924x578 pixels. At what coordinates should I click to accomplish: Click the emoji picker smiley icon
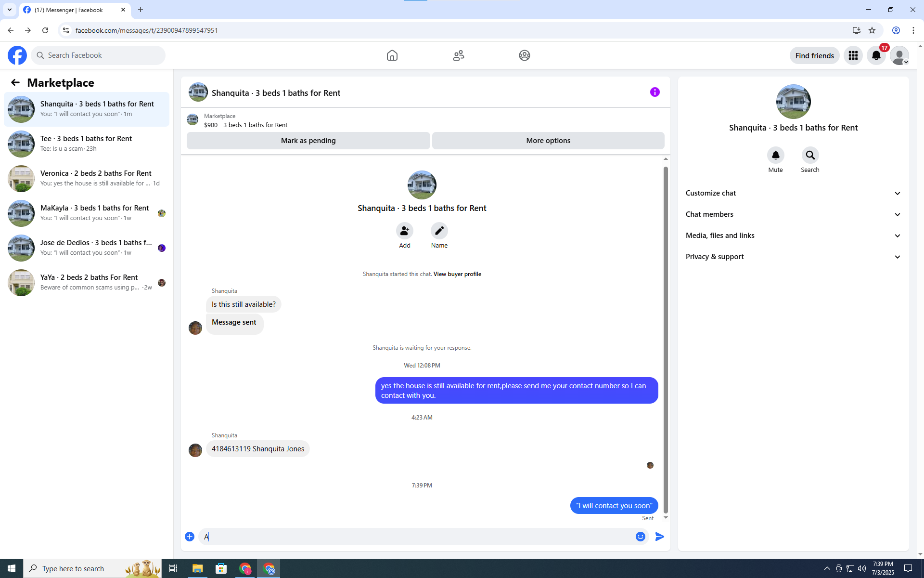coord(640,537)
